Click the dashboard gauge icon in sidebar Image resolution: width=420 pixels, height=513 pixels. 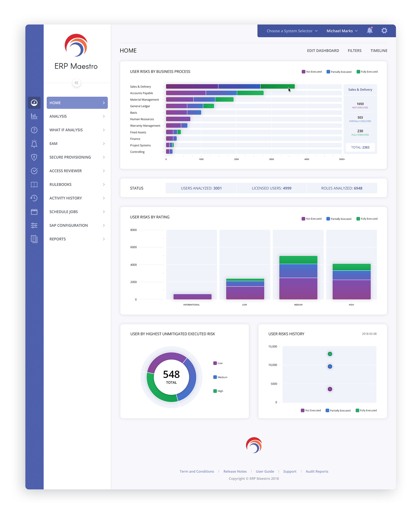tap(34, 103)
